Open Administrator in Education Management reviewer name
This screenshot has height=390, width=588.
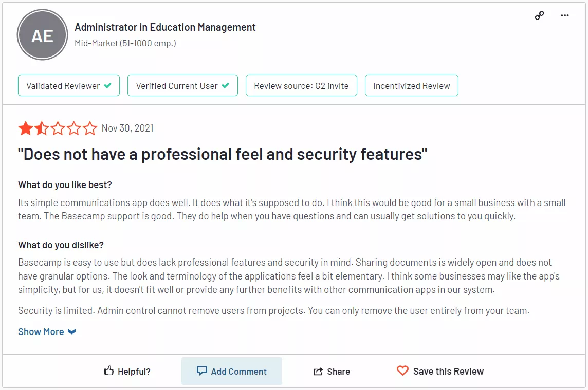pos(165,27)
